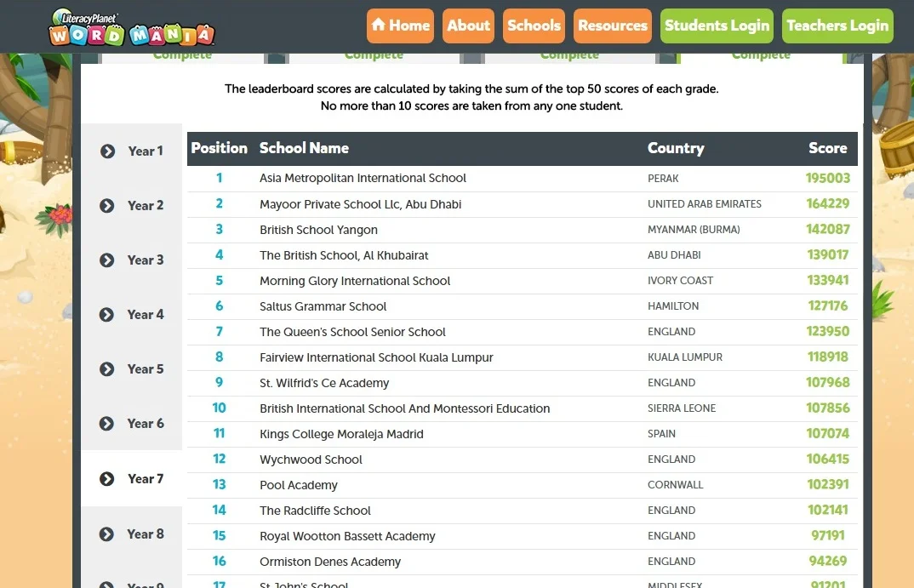Go to the Home page
The image size is (914, 588).
tap(401, 26)
